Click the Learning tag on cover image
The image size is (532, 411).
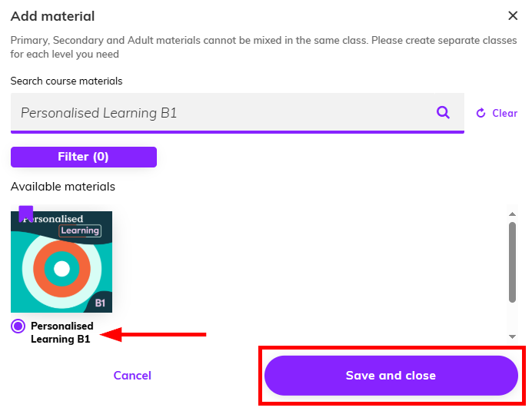click(80, 230)
